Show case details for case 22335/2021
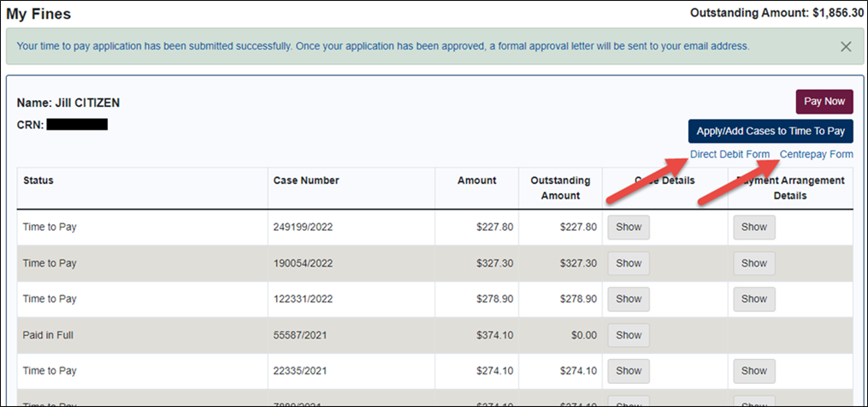Screen dimensions: 868x407 point(628,371)
